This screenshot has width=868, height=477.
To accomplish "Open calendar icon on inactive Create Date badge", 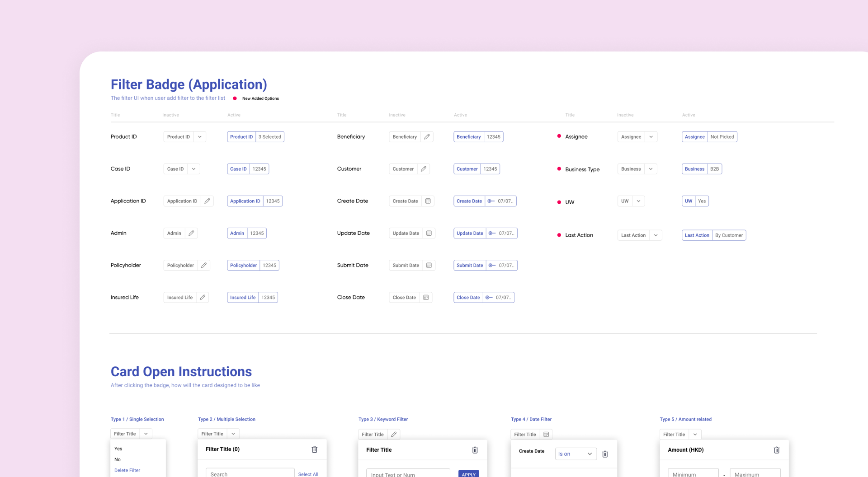I will [x=428, y=201].
